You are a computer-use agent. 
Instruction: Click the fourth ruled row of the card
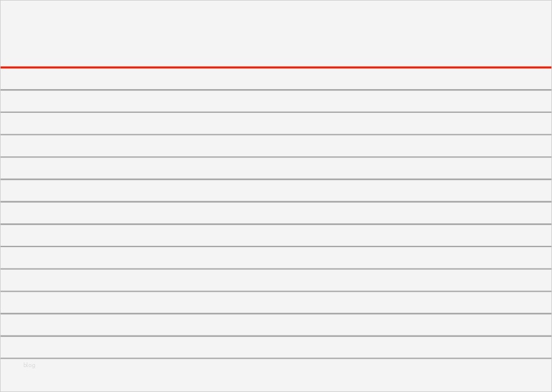(x=276, y=146)
